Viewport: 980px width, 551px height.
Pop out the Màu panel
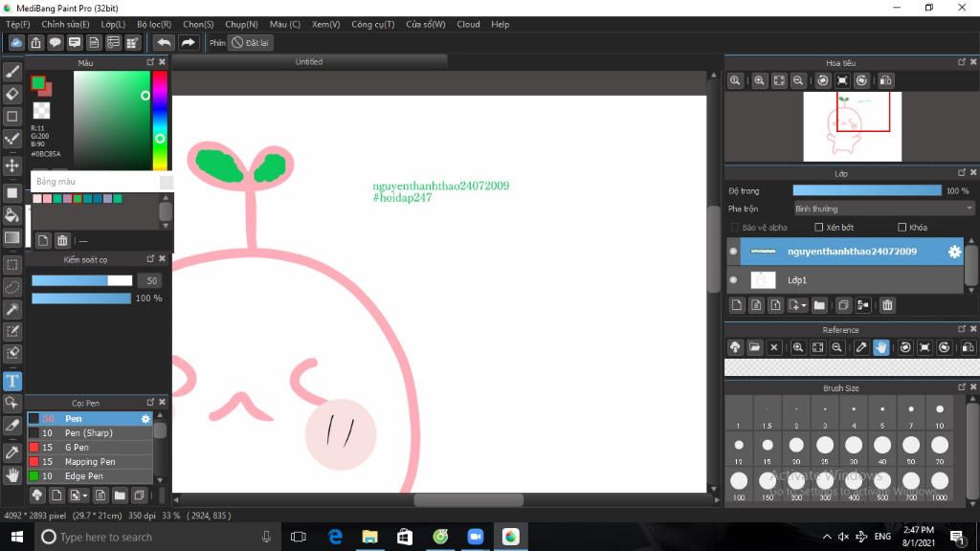click(x=150, y=62)
